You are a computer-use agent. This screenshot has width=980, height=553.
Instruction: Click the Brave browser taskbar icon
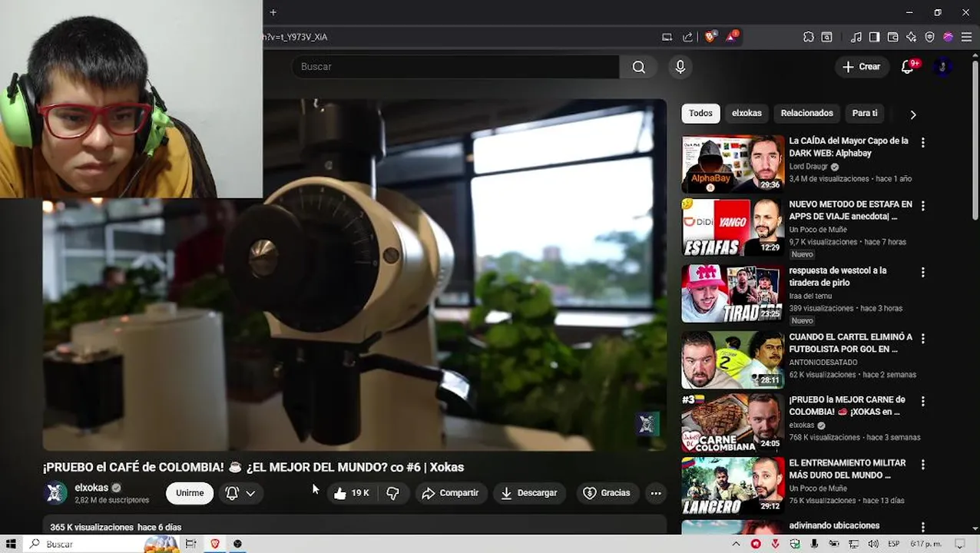coord(214,544)
